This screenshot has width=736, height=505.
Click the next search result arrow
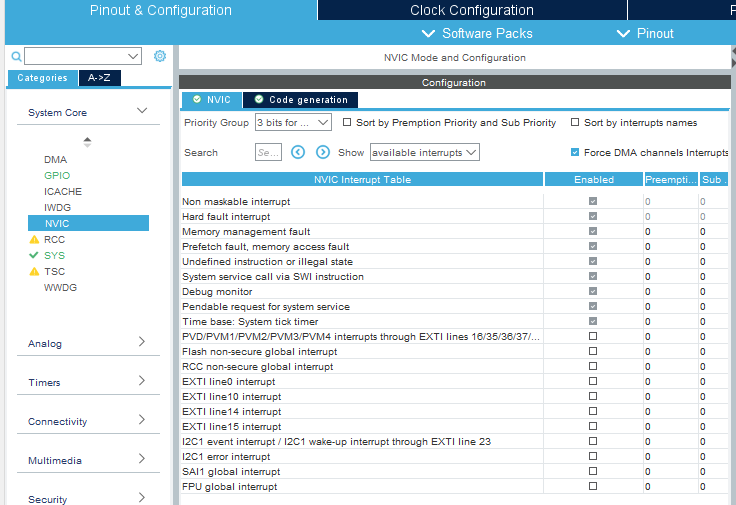(322, 152)
